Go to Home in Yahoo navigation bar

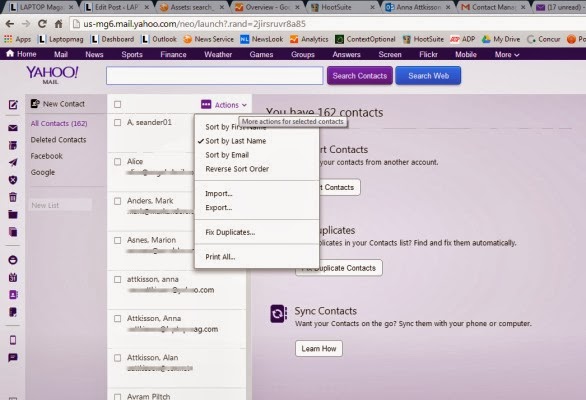point(22,54)
